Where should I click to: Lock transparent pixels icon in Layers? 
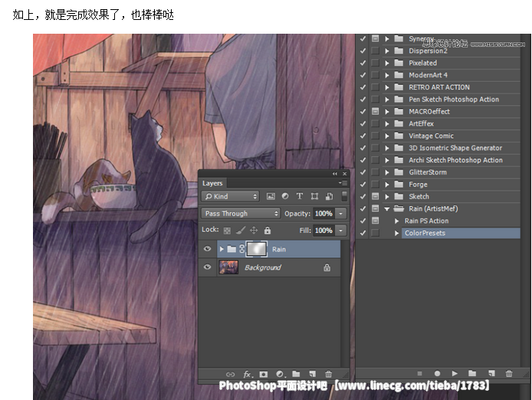pos(227,231)
